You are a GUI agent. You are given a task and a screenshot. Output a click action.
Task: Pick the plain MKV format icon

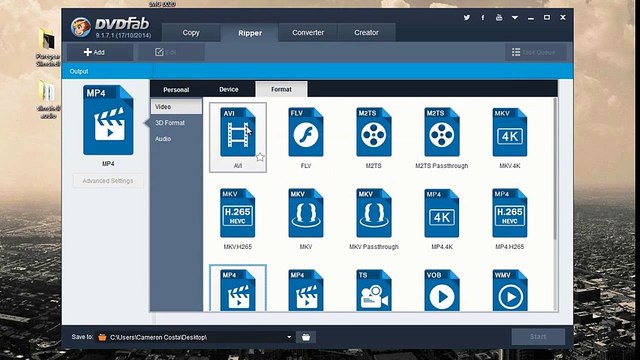pos(306,213)
